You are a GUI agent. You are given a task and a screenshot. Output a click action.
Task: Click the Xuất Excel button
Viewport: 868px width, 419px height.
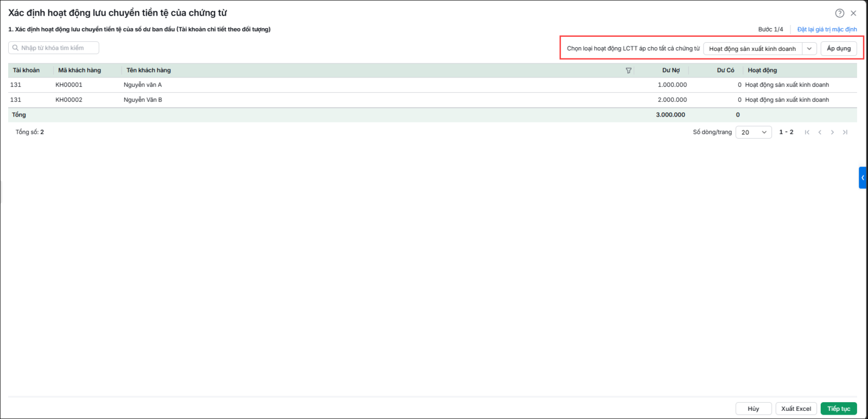(x=796, y=409)
